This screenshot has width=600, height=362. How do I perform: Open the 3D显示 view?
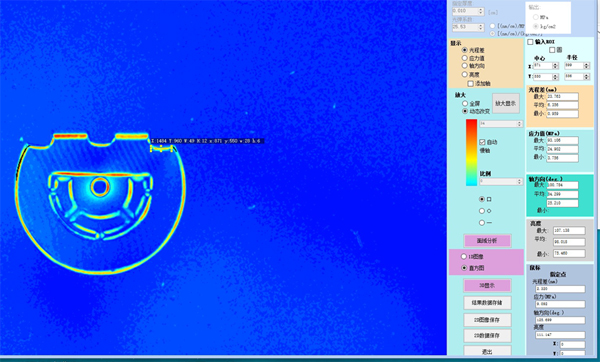pos(487,285)
